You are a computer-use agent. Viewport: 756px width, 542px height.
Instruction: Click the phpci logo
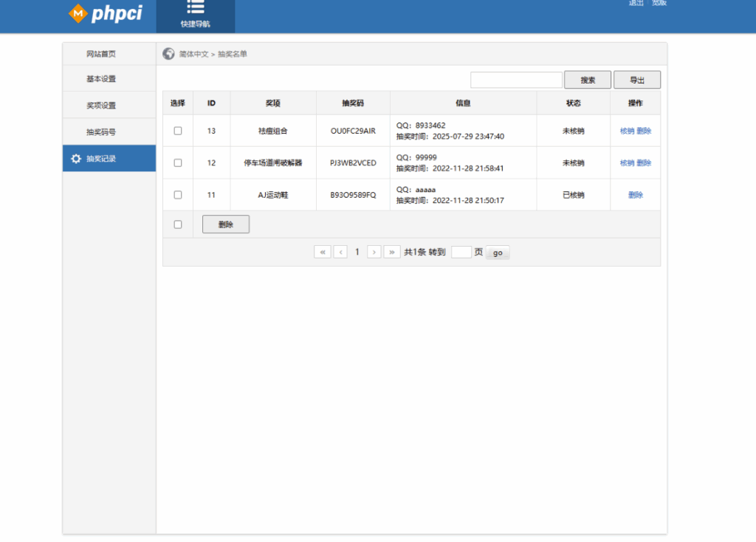(106, 13)
